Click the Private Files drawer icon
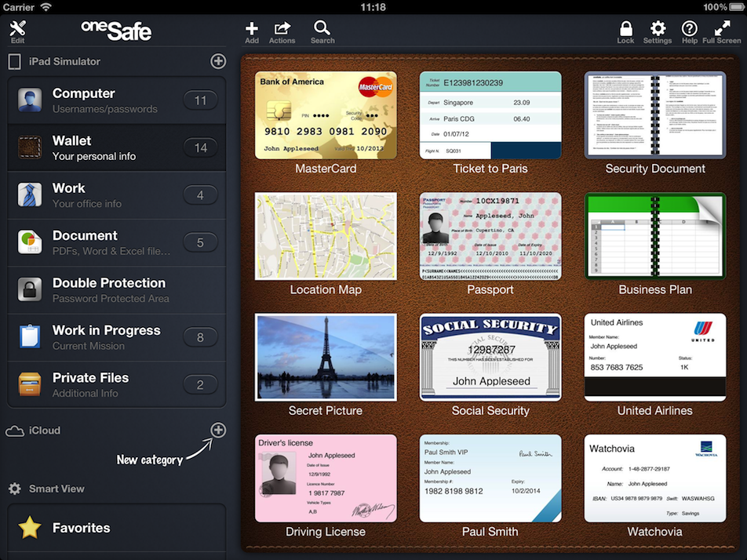Screen dimensions: 747x560 tap(30, 384)
